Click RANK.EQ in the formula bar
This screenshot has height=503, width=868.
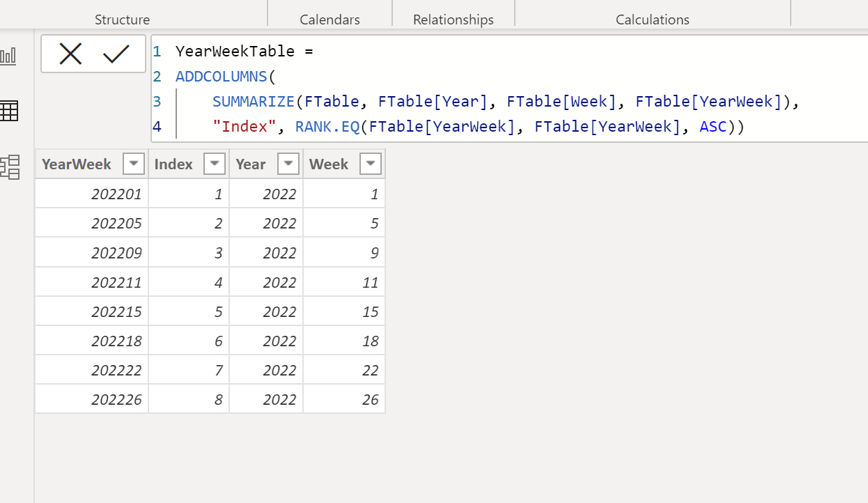pyautogui.click(x=327, y=127)
